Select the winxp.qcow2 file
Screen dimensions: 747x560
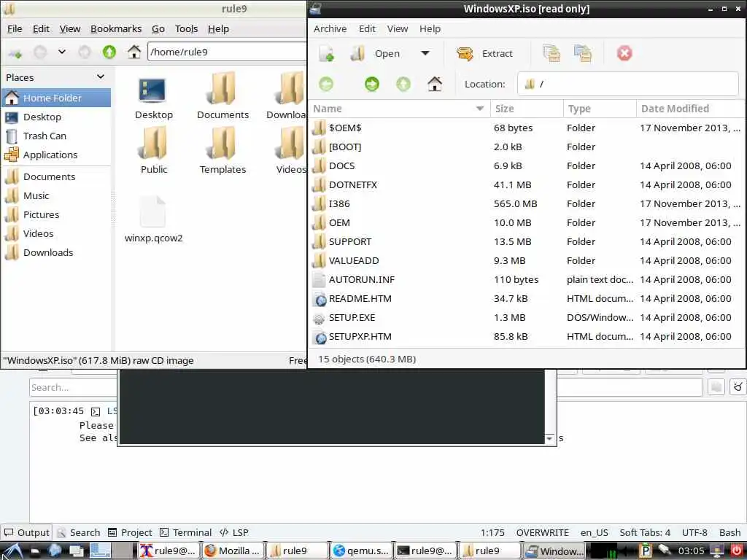(x=153, y=219)
